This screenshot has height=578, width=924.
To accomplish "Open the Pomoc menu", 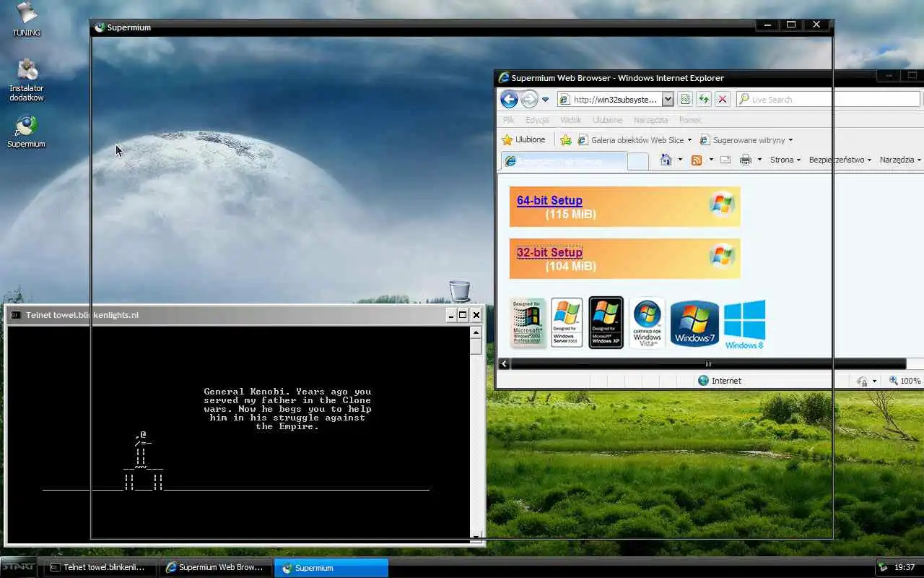I will click(690, 120).
